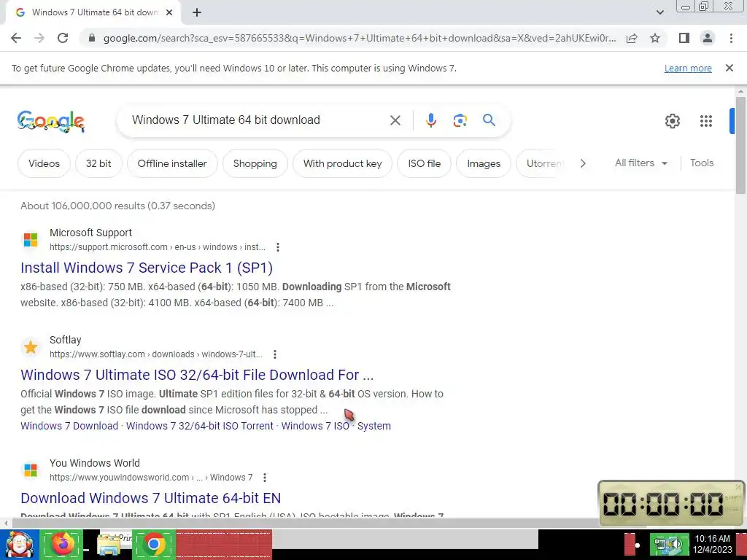Switch to Images results
The image size is (747, 560).
484,163
